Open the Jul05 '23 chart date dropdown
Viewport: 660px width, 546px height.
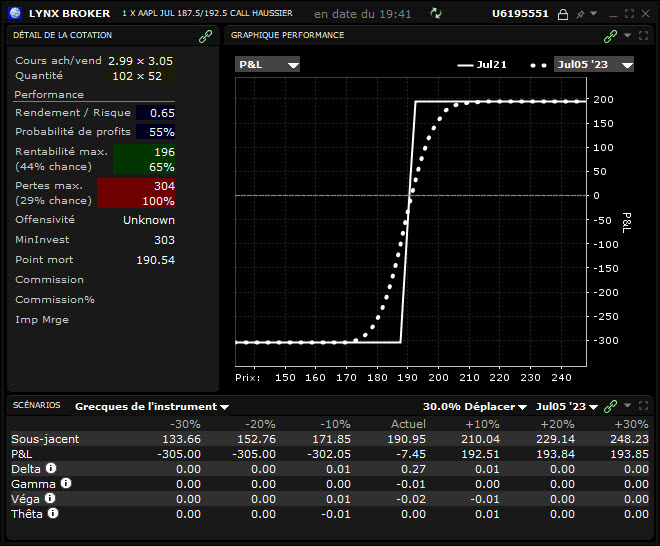[593, 64]
